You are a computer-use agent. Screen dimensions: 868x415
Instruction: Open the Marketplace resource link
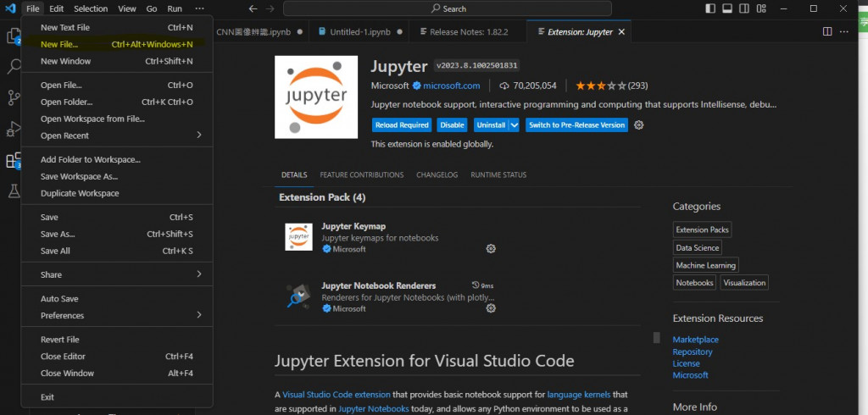(x=695, y=340)
